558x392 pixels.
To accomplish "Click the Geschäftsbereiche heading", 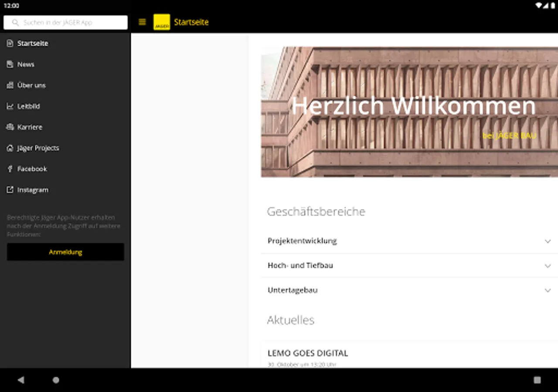I will (316, 212).
